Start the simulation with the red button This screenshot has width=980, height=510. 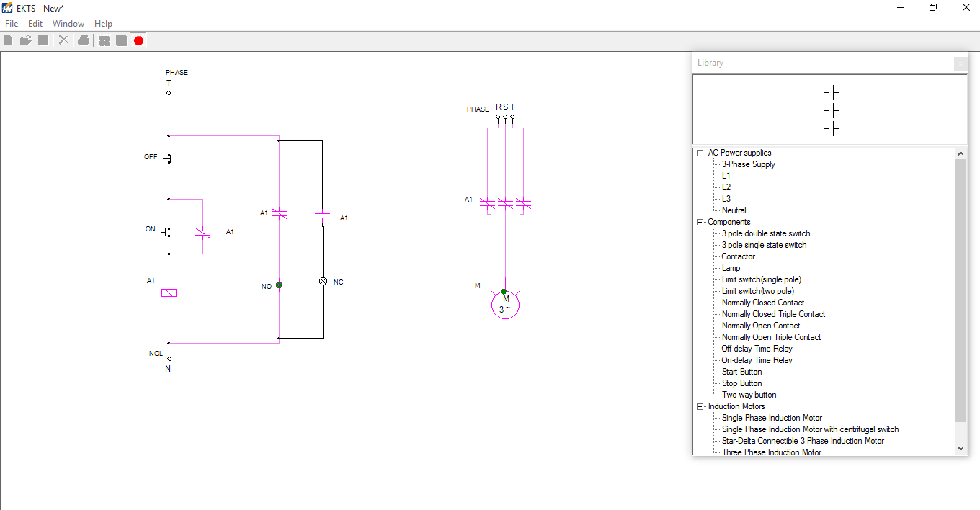click(138, 40)
